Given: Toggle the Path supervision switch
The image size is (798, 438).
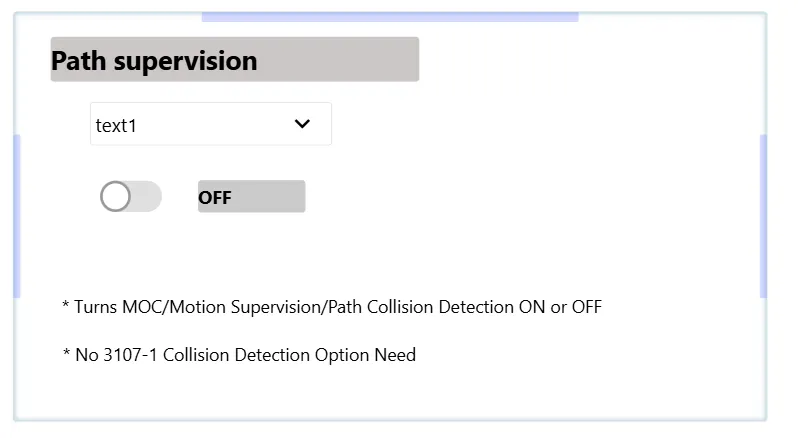Looking at the screenshot, I should [x=130, y=197].
